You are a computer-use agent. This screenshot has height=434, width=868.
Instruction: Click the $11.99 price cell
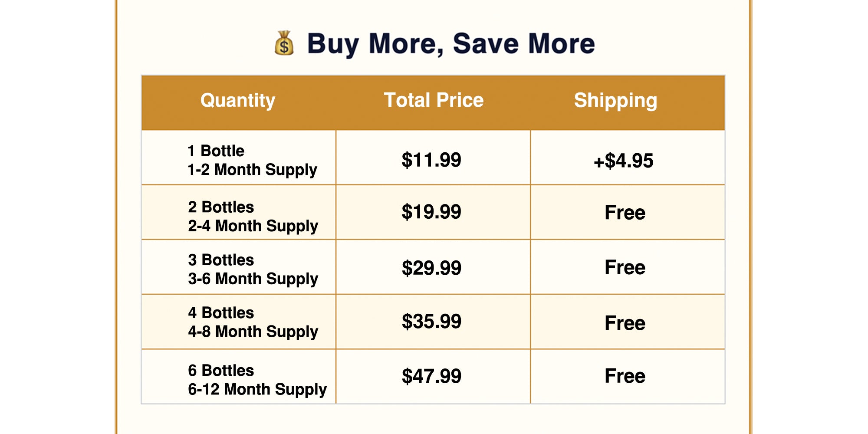click(x=431, y=160)
